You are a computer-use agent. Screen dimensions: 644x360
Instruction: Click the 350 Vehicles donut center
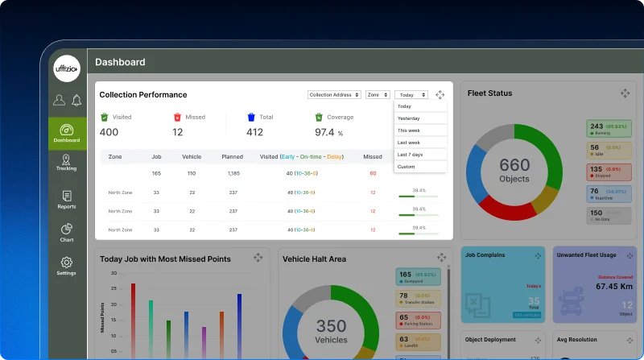pos(331,332)
